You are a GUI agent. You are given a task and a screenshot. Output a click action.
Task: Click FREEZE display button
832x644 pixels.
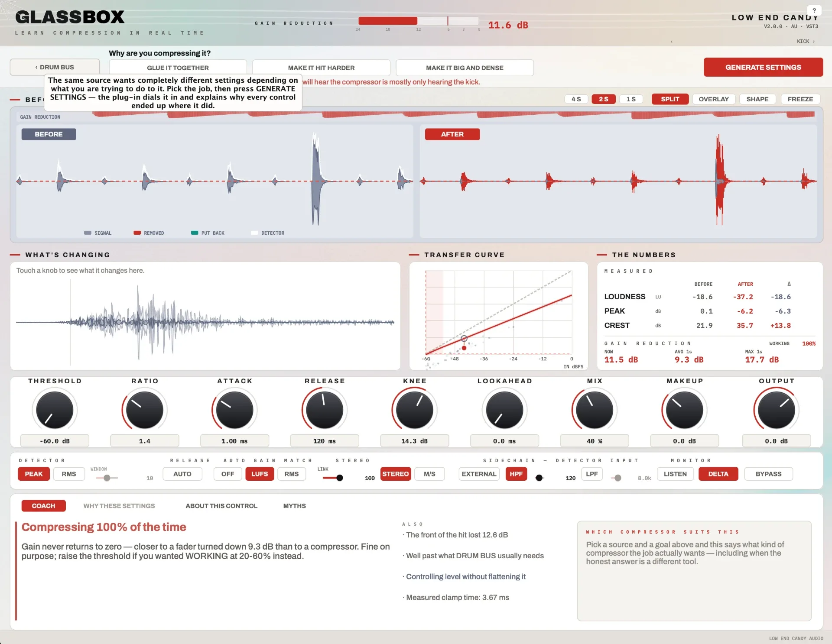pyautogui.click(x=800, y=99)
